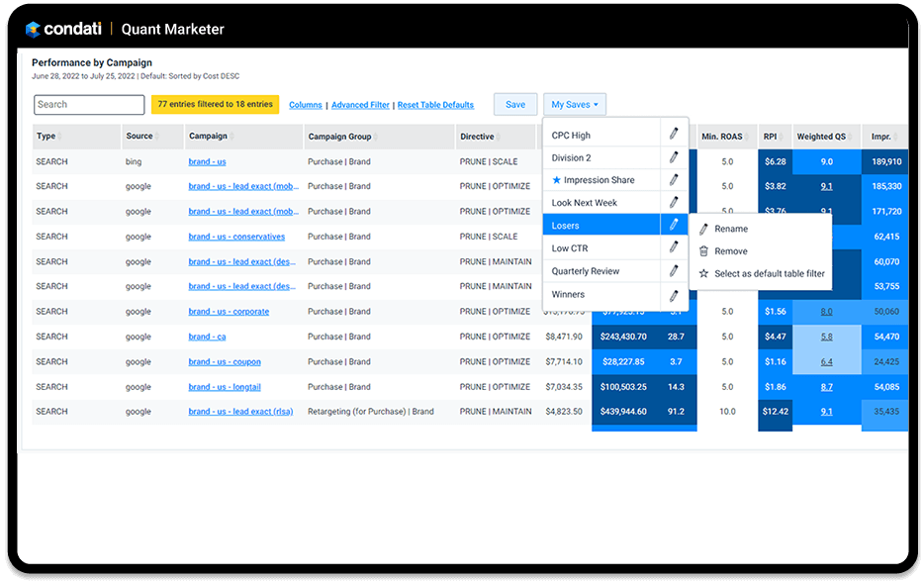Viewport: 924px width, 584px height.
Task: Load the Winners saved view
Action: [601, 294]
